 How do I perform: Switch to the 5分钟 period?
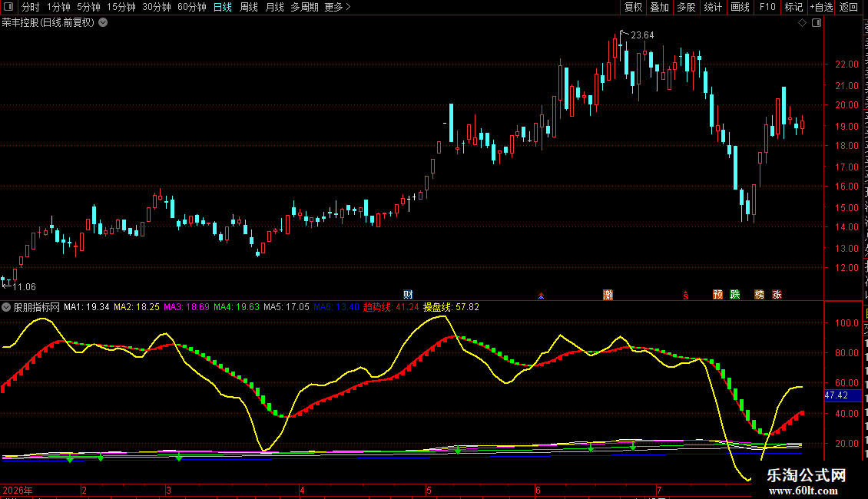[88, 7]
